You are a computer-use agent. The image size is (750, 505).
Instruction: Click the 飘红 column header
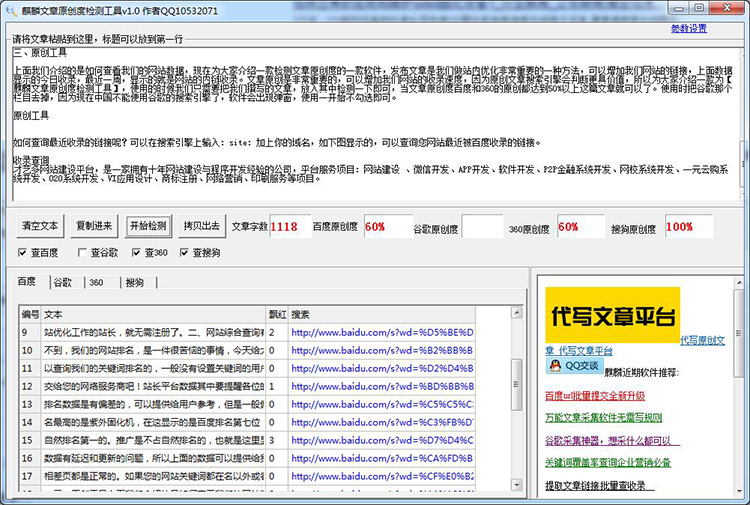(277, 315)
